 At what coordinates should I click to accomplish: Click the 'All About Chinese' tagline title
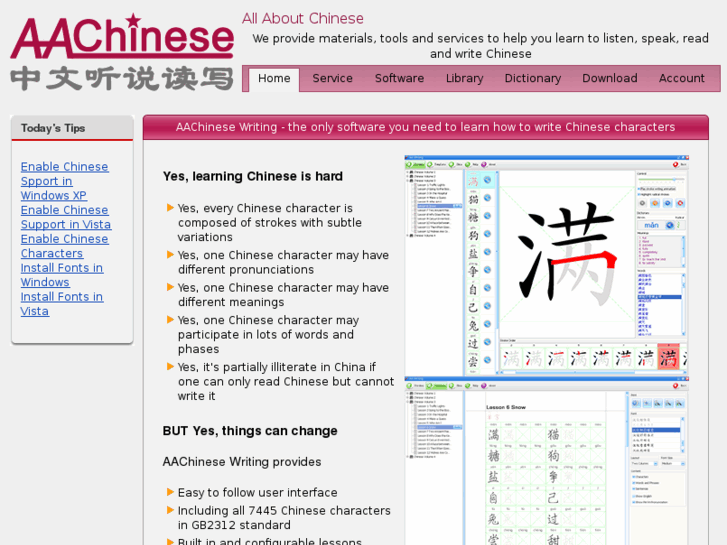coord(303,19)
